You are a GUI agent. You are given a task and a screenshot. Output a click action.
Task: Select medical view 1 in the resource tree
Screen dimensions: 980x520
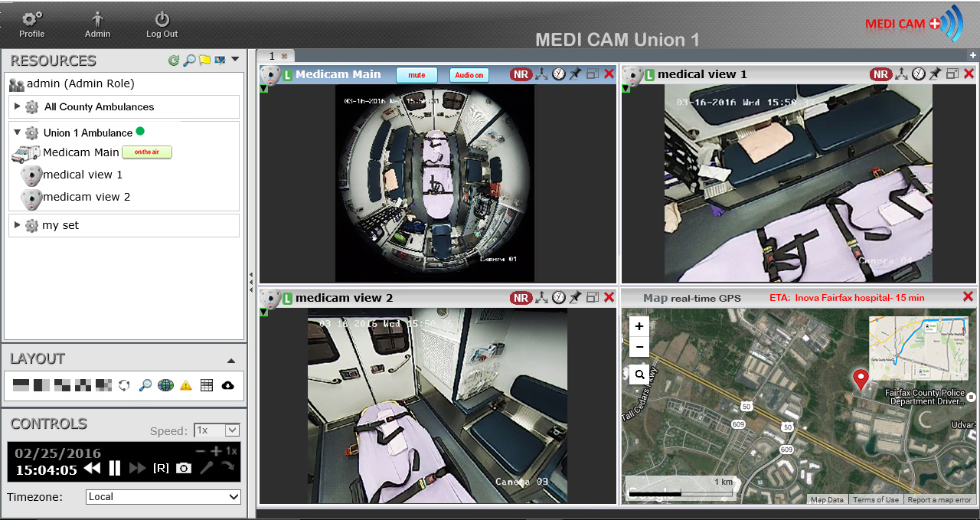click(83, 175)
